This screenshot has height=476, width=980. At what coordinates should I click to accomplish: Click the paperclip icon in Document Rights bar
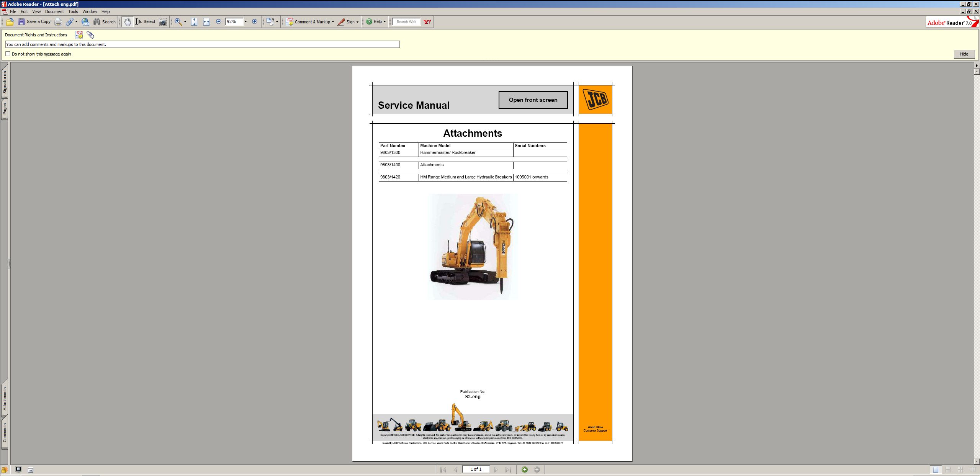(x=90, y=35)
